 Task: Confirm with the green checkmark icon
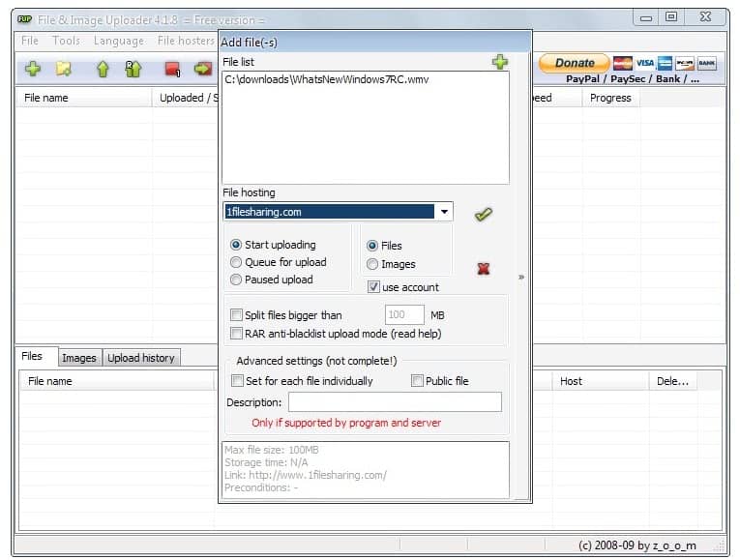484,215
